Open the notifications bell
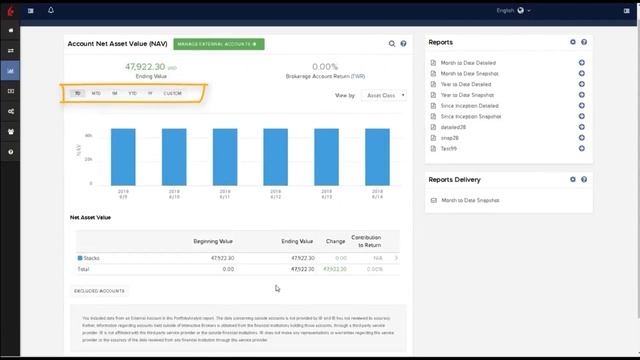 pos(51,10)
